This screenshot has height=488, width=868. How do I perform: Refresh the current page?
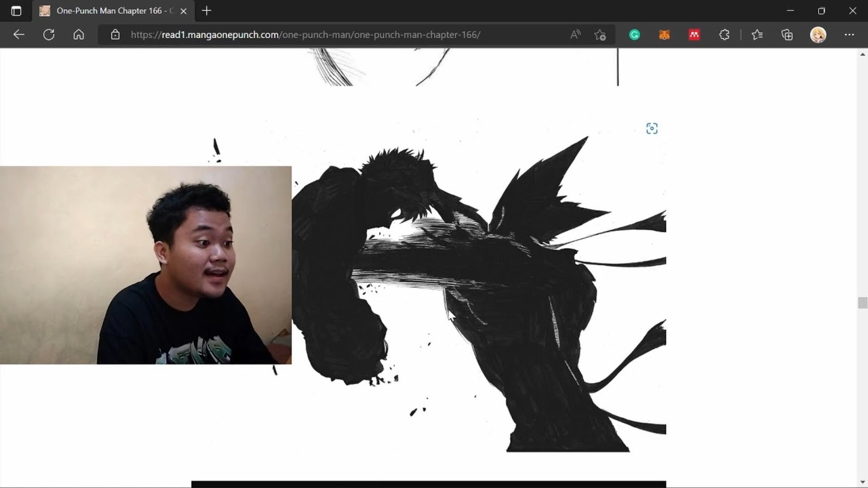(49, 35)
